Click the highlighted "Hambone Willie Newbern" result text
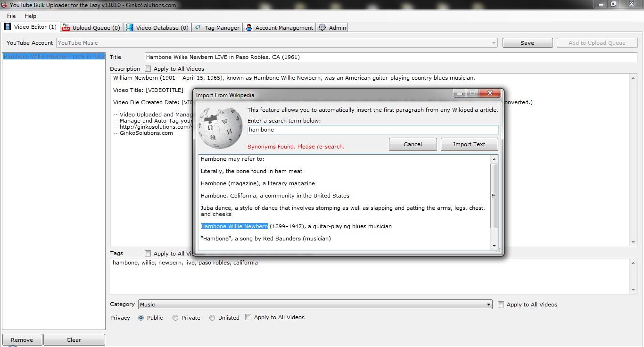 click(234, 226)
